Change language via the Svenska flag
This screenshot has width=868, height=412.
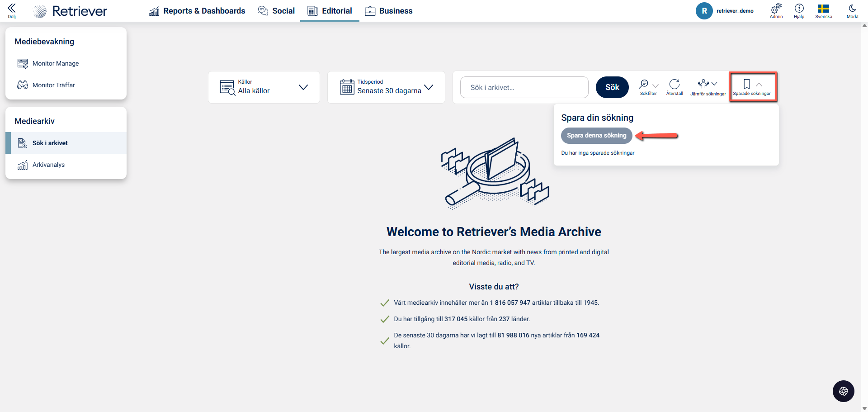pos(824,11)
